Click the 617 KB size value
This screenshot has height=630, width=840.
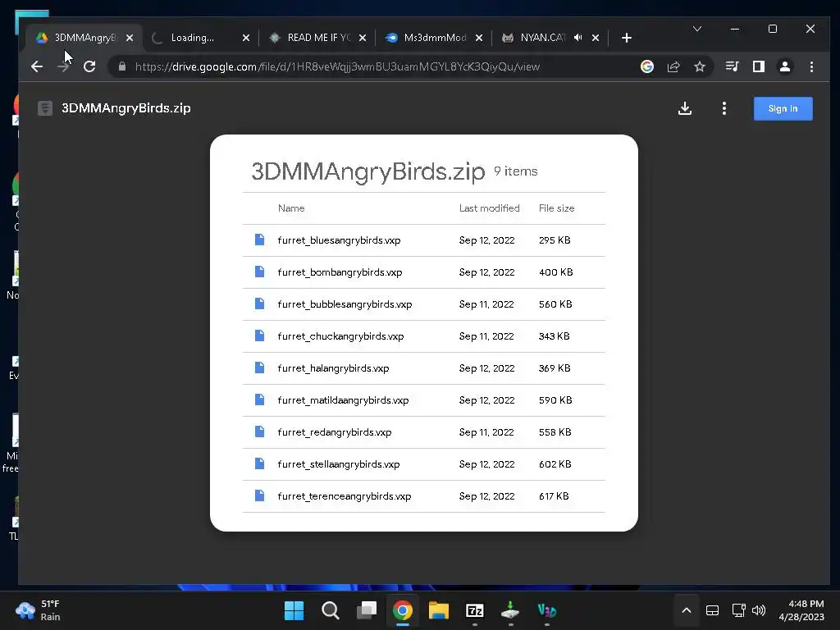[x=554, y=496]
